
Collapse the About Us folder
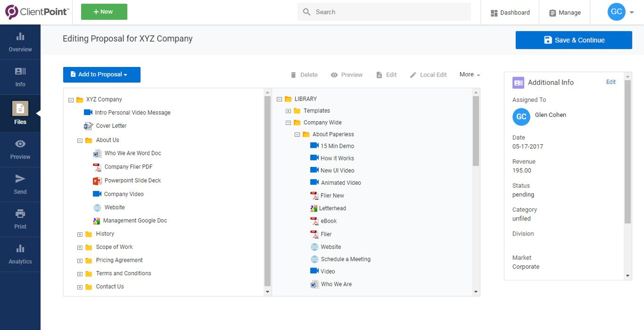80,141
